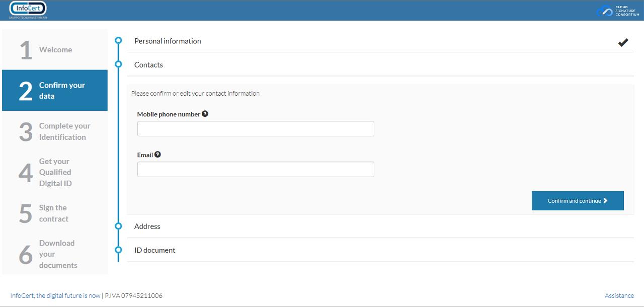The width and height of the screenshot is (644, 307).
Task: Click the Personal information timeline circle
Action: [x=118, y=40]
